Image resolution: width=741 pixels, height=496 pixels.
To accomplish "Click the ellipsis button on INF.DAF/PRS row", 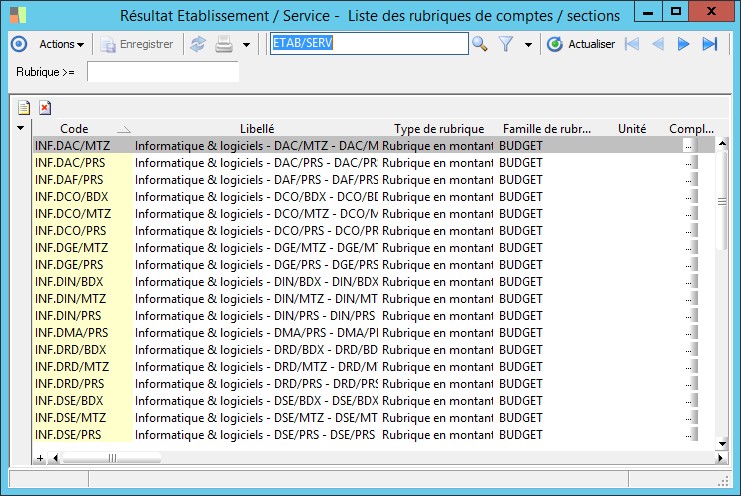I will 689,180.
